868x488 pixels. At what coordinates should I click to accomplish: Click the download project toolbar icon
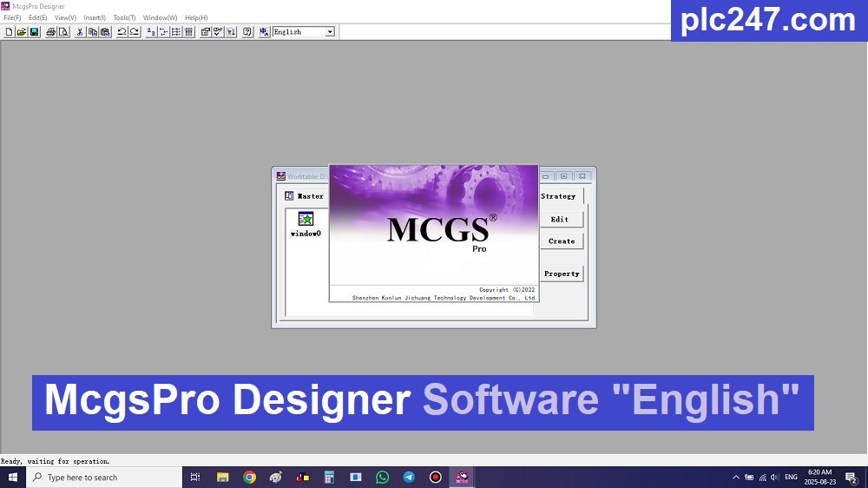pos(231,32)
